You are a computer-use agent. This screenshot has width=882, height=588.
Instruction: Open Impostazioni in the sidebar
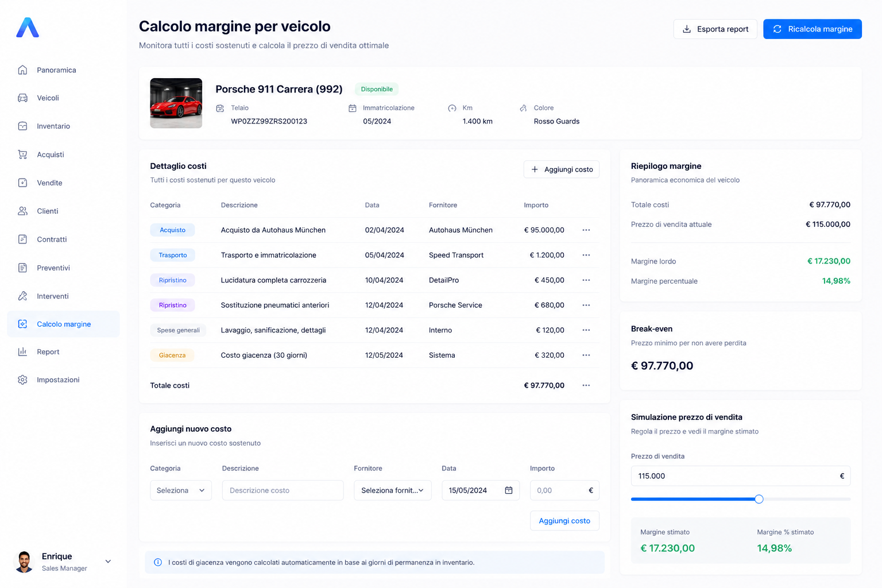[63, 380]
